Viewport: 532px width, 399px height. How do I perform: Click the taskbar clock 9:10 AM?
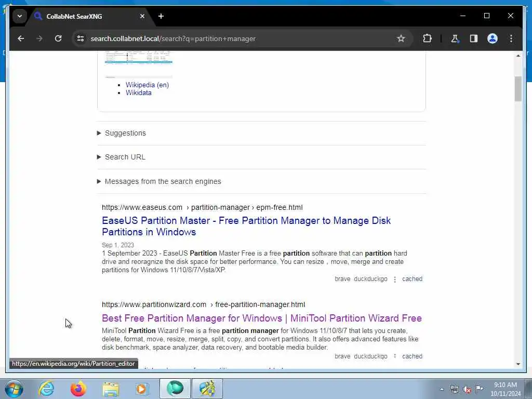coord(505,385)
